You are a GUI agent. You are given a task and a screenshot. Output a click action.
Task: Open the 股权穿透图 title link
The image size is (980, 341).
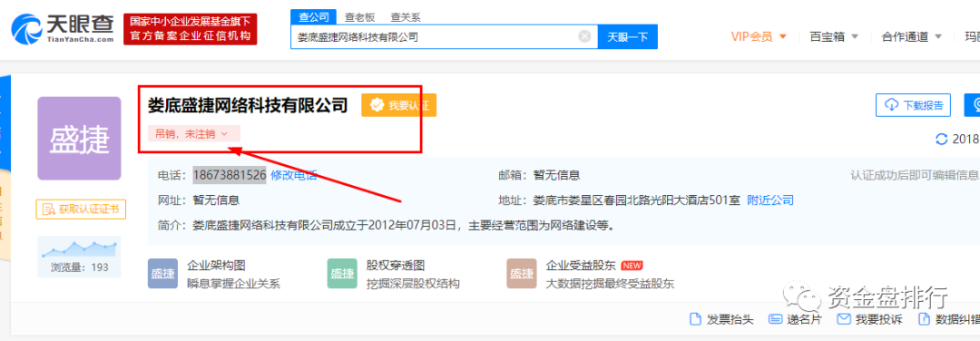[396, 266]
